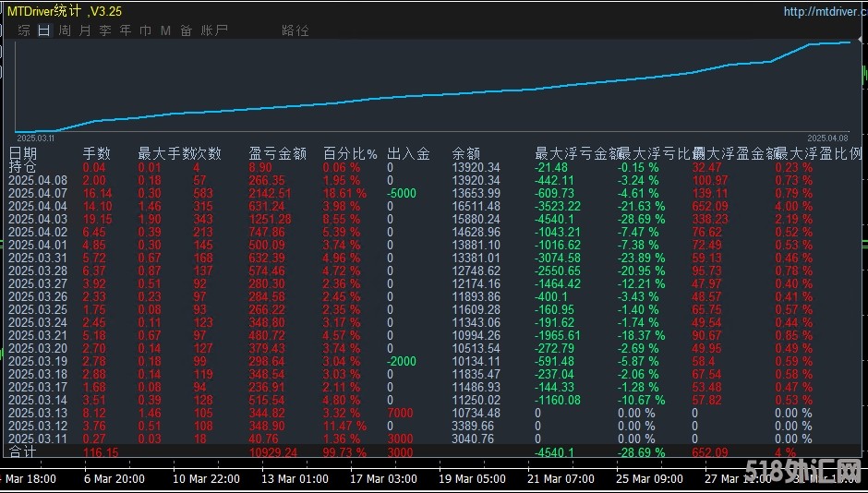This screenshot has height=493, width=868.
Task: Open the 年 yearly statistics tab
Action: coord(126,30)
